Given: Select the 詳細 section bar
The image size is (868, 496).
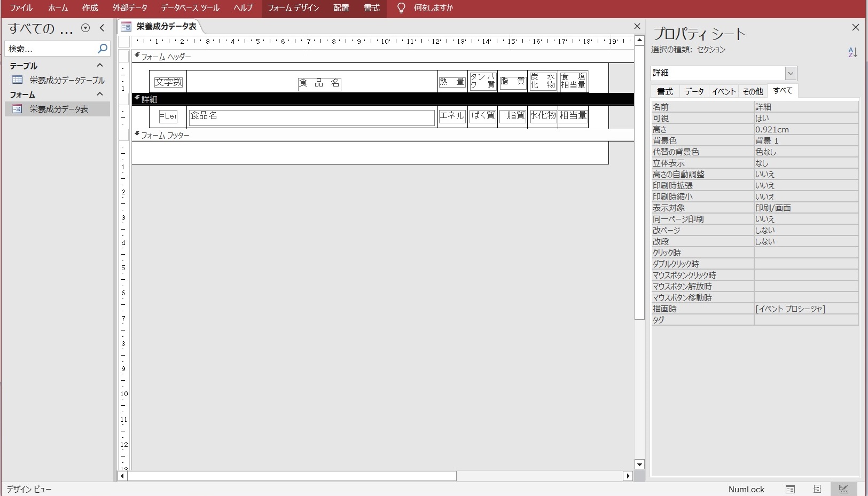Looking at the screenshot, I should [382, 99].
